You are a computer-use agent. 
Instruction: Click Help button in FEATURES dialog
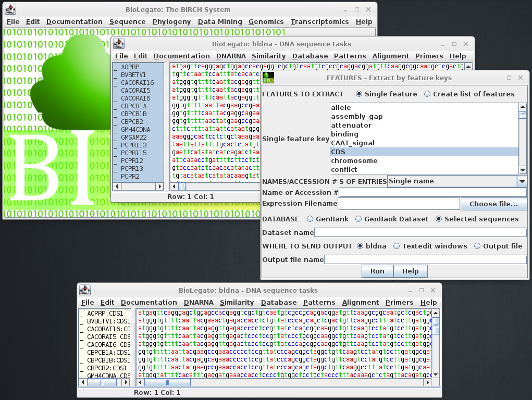point(410,271)
